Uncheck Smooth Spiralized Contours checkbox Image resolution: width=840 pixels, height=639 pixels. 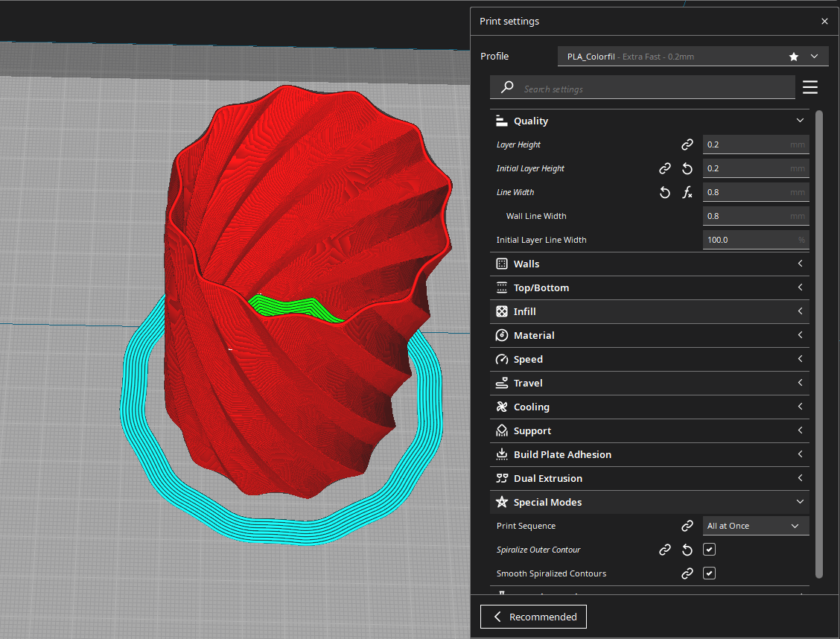pos(709,573)
